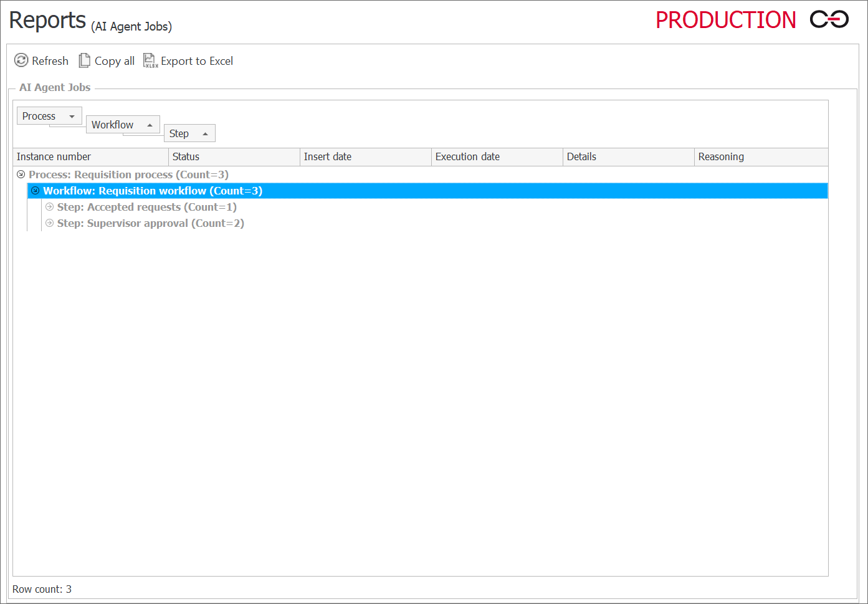Toggle sort on Step grouping chip

pyautogui.click(x=189, y=133)
